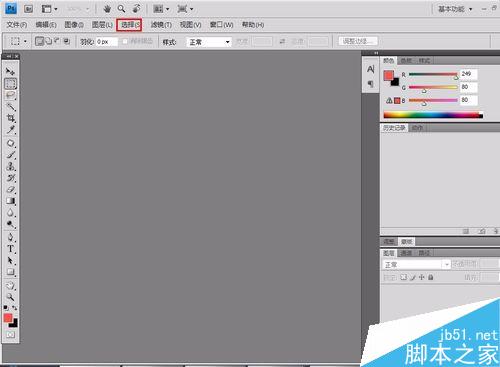Screen dimensions: 500x367
Task: Open the Character panel icon
Action: pyautogui.click(x=370, y=69)
